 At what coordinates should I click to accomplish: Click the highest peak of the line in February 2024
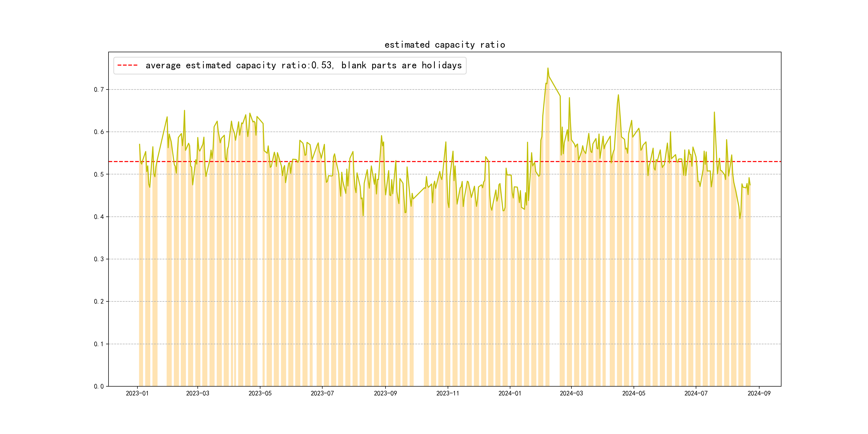(x=548, y=68)
